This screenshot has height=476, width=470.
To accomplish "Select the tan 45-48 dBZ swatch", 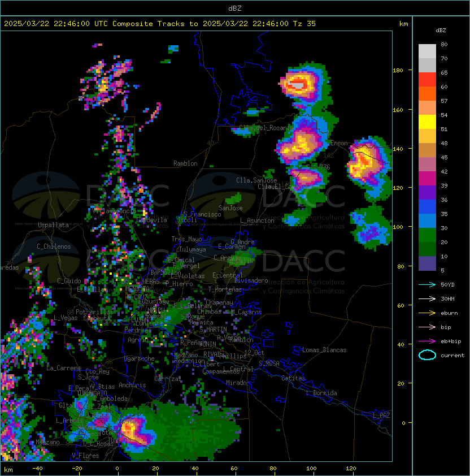I will click(427, 150).
